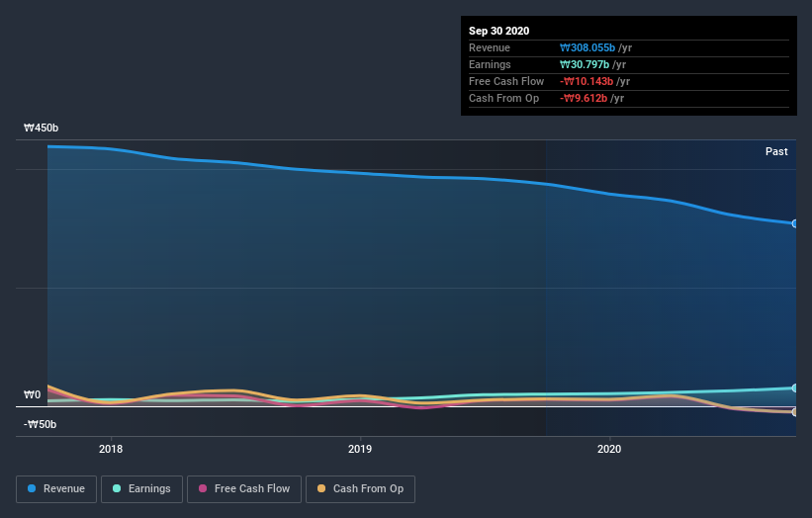Toggle the Free Cash Flow legend button

[244, 489]
